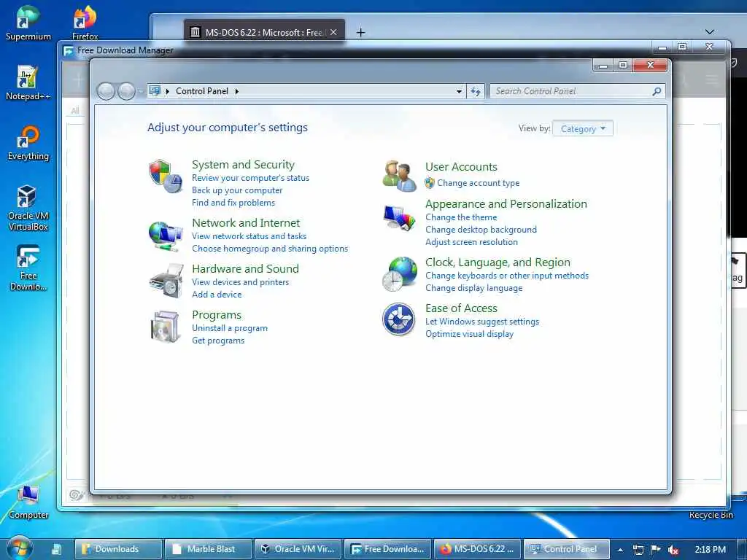Click Uninstall a program
Viewport: 747px width, 560px height.
230,328
